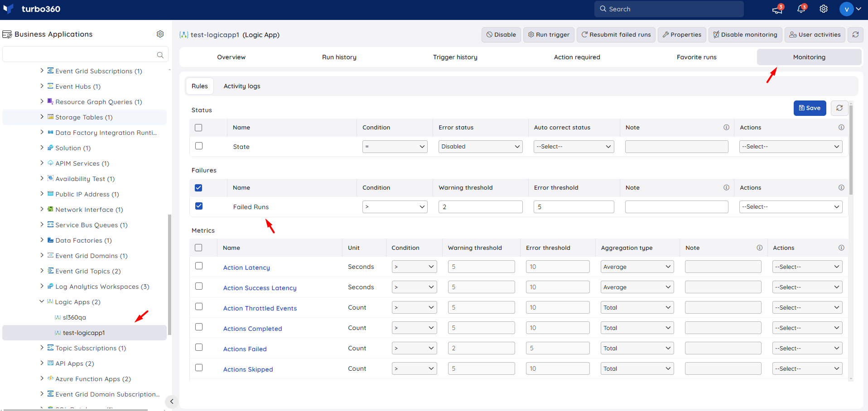Open the user avatar menu
This screenshot has width=868, height=411.
(850, 9)
